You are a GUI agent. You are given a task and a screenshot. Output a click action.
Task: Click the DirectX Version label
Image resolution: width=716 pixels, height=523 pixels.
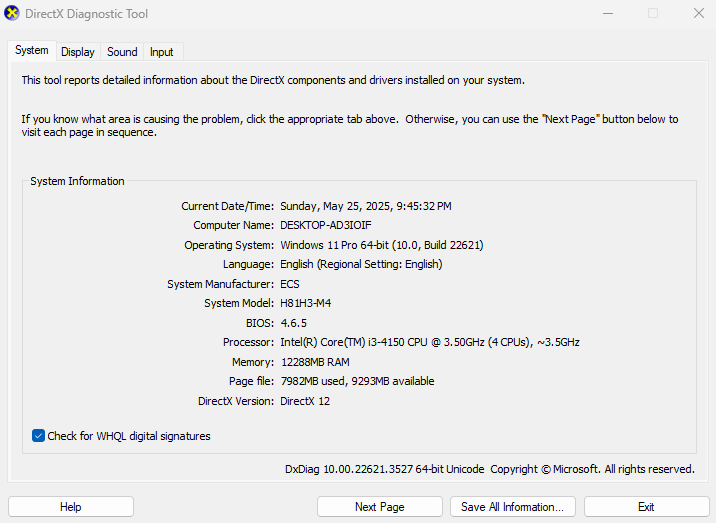pyautogui.click(x=236, y=401)
